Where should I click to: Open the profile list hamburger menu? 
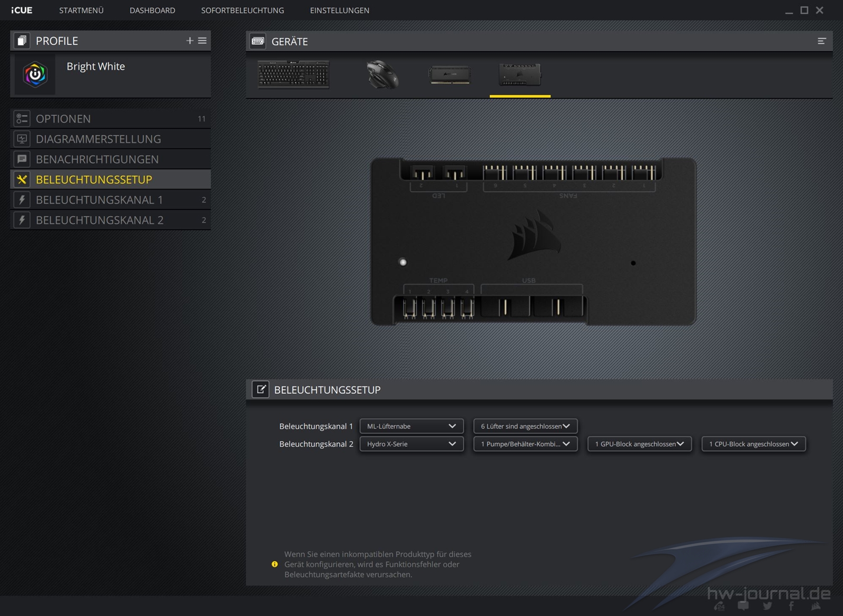pos(202,41)
